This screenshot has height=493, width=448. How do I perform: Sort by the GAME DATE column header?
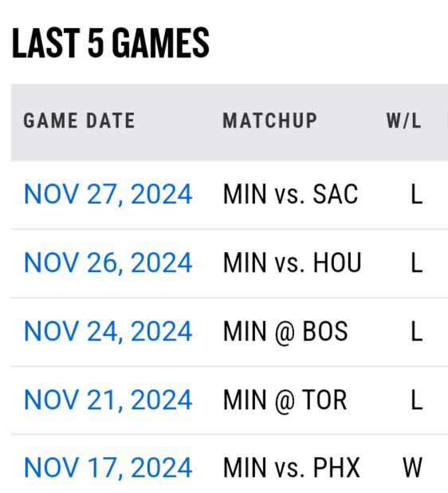[x=80, y=120]
